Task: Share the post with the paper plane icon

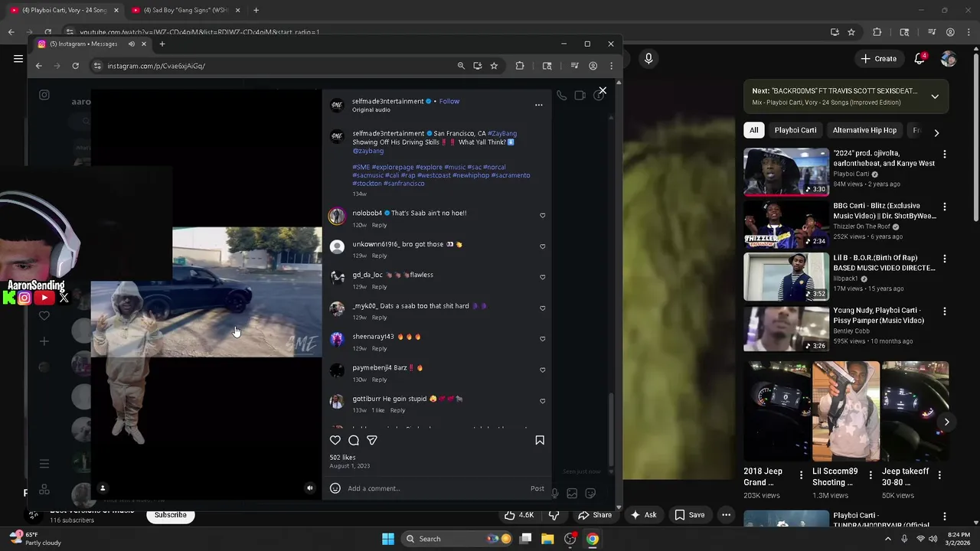Action: 372,440
